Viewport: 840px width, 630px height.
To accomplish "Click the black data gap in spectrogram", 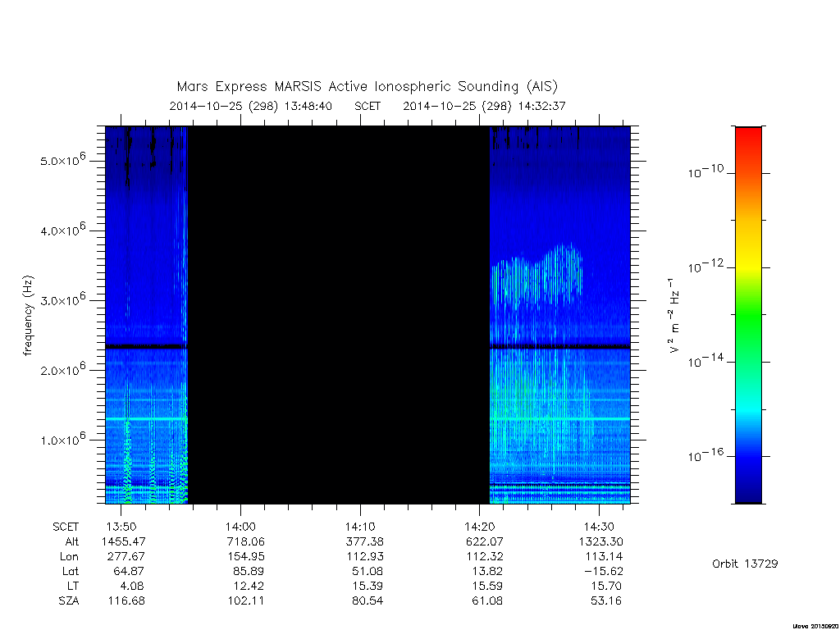I will pyautogui.click(x=339, y=315).
